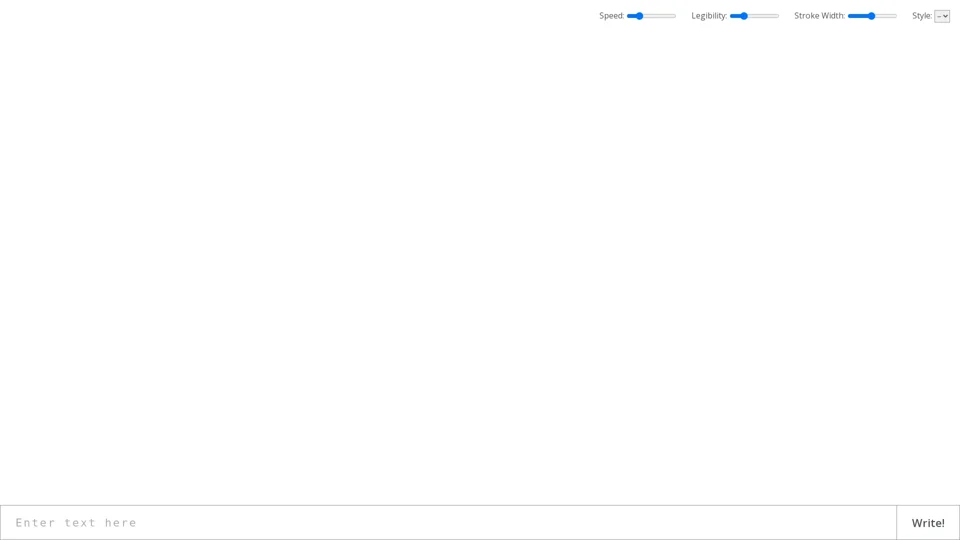This screenshot has height=540, width=960.
Task: Set Speed slider to its minimum end
Action: point(628,16)
